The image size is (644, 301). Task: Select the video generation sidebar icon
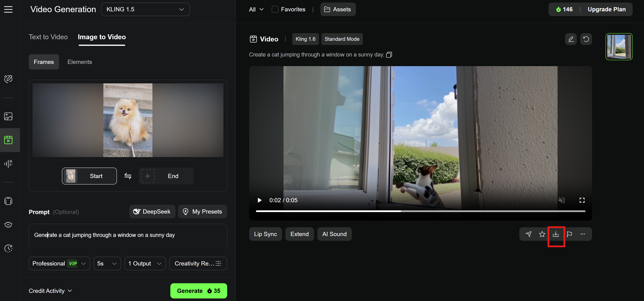[x=8, y=140]
